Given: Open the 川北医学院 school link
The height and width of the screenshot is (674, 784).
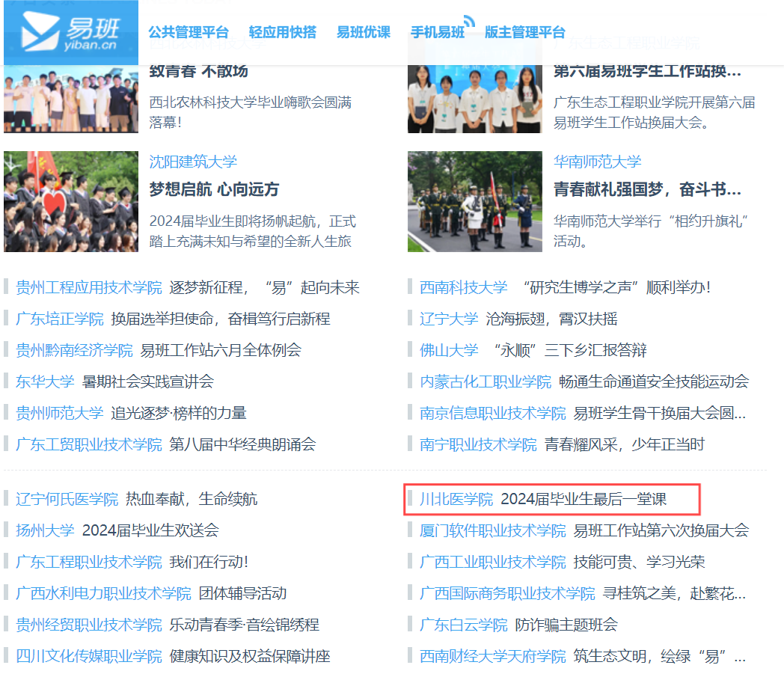Looking at the screenshot, I should click(x=456, y=499).
